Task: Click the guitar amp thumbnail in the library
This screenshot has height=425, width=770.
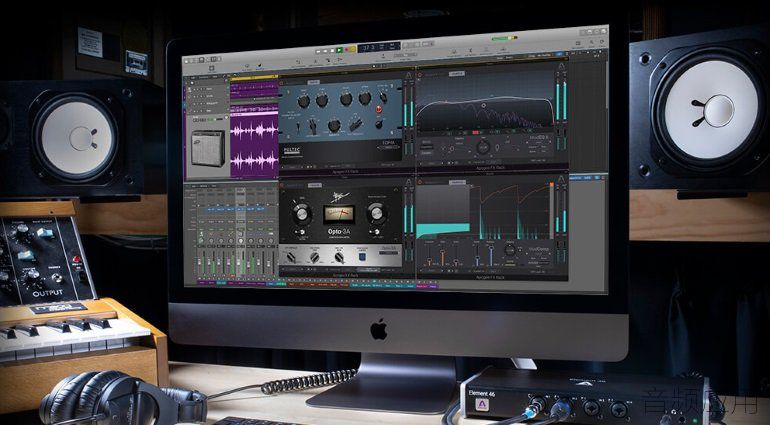Action: (x=208, y=148)
